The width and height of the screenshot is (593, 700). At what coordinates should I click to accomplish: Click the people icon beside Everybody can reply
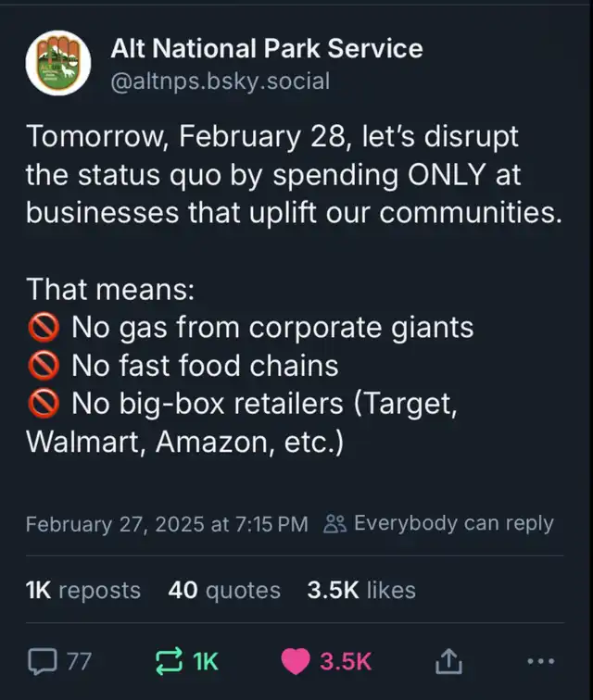coord(334,524)
